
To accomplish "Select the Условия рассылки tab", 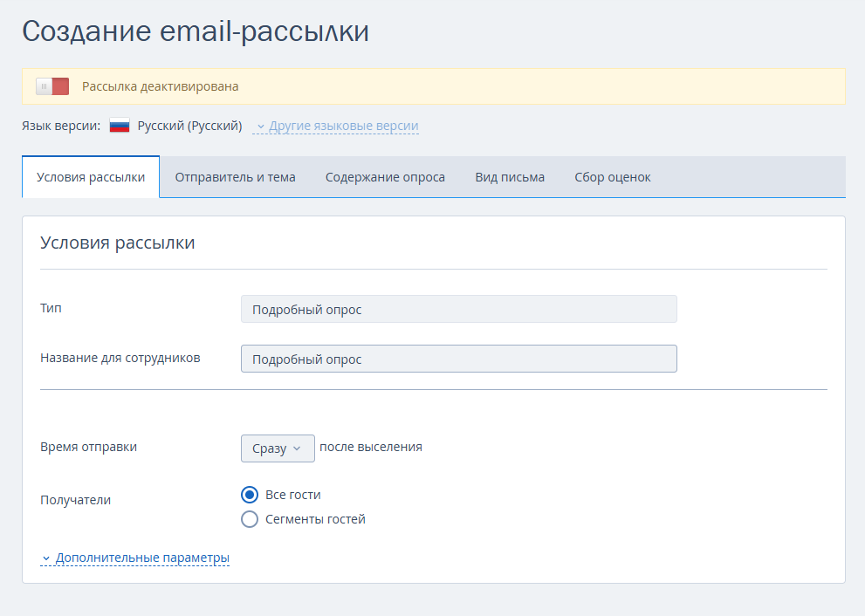I will click(x=91, y=177).
